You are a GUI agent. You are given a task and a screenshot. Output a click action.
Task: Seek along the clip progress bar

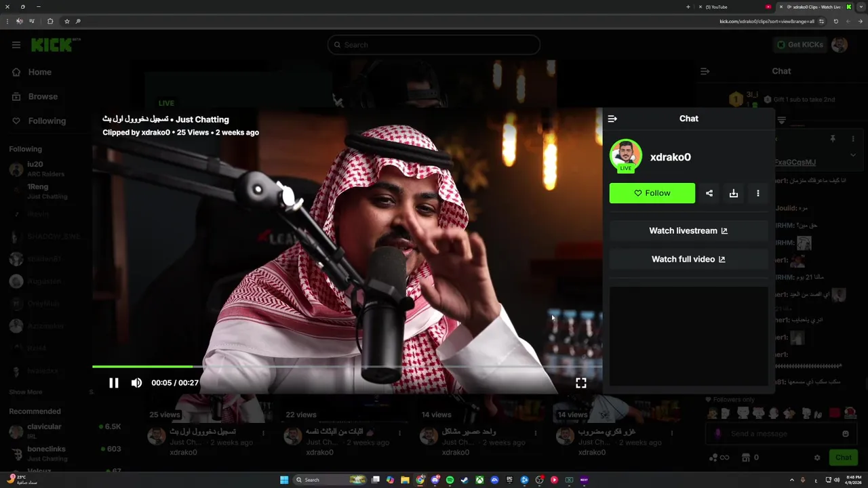[x=347, y=367]
